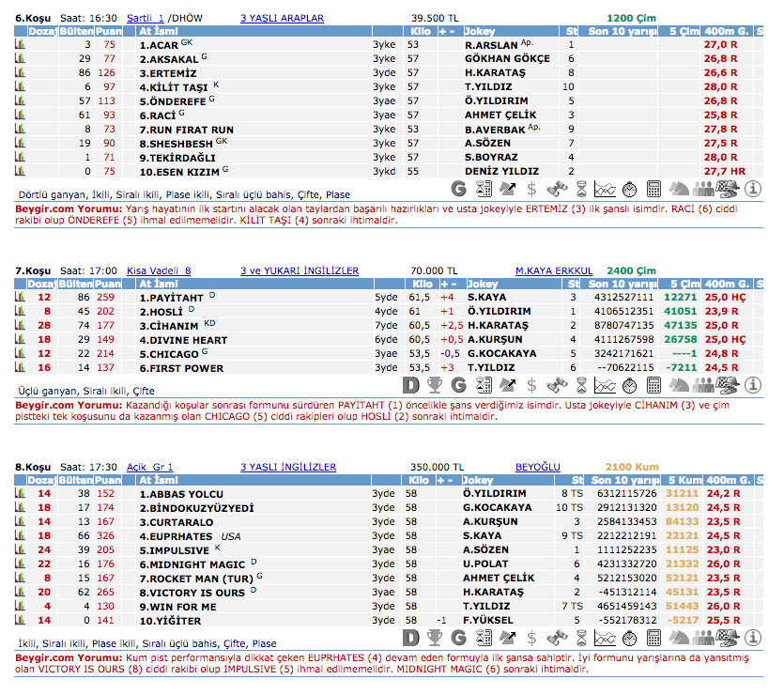
Task: Open the calculator icon under race 7
Action: [654, 384]
